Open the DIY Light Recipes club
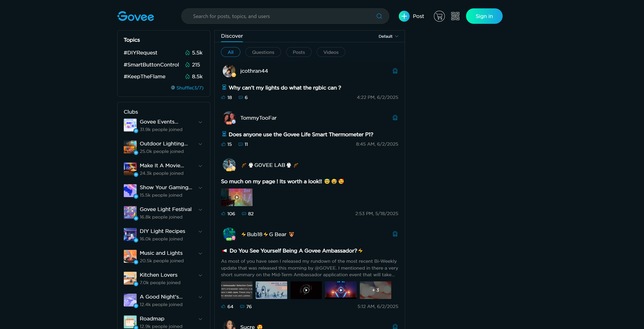This screenshot has width=644, height=329. click(x=162, y=231)
